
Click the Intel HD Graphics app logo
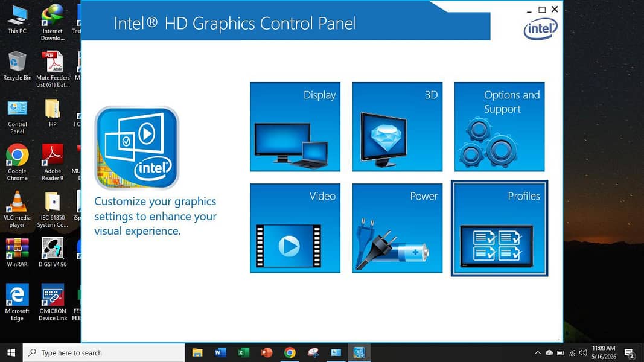pos(137,148)
